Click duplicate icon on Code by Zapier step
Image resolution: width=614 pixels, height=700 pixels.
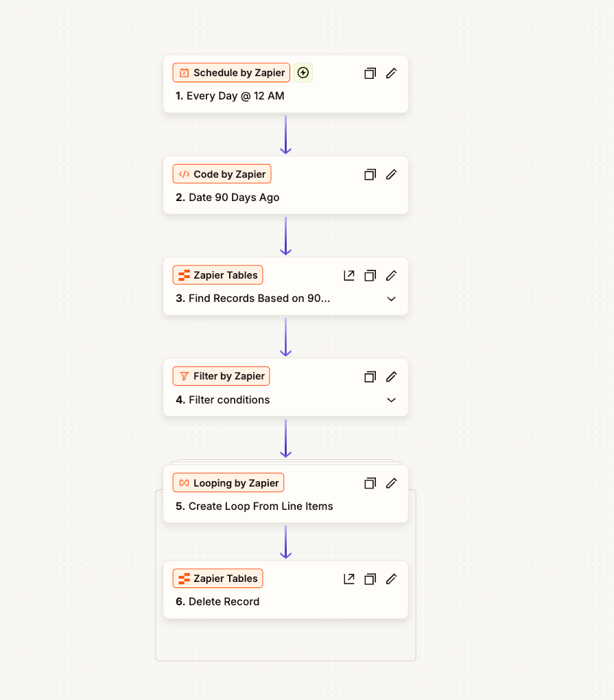click(370, 174)
